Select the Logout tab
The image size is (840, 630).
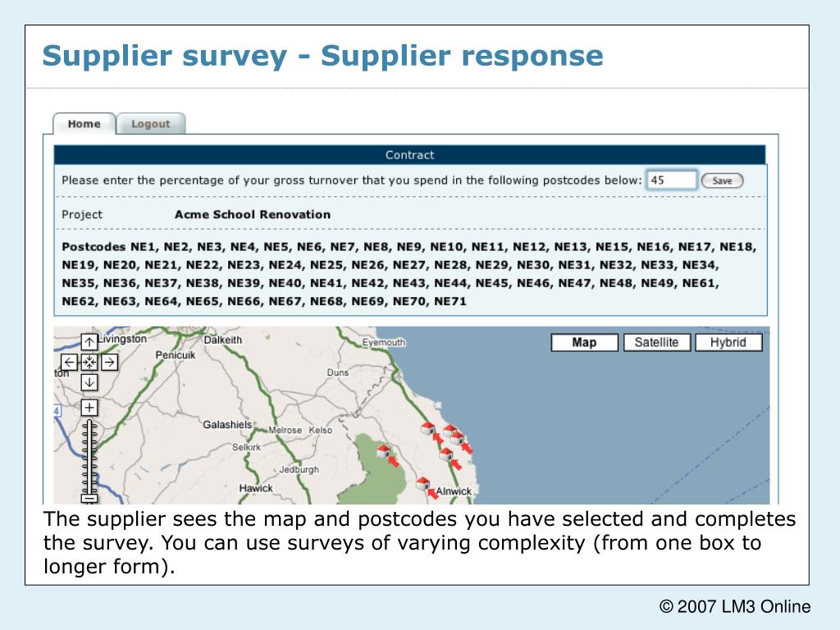coord(151,124)
